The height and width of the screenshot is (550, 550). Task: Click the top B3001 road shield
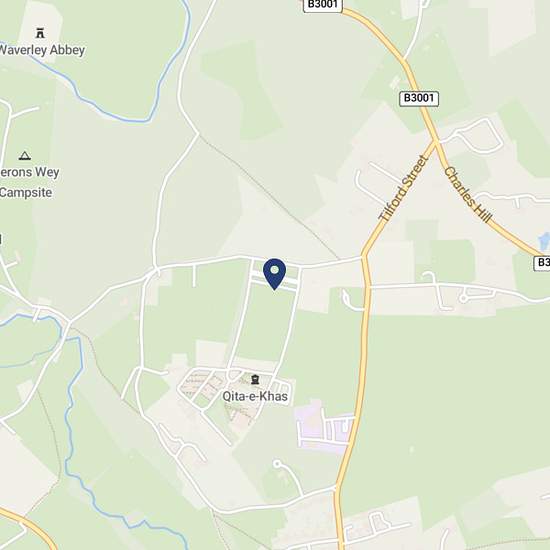pyautogui.click(x=323, y=5)
